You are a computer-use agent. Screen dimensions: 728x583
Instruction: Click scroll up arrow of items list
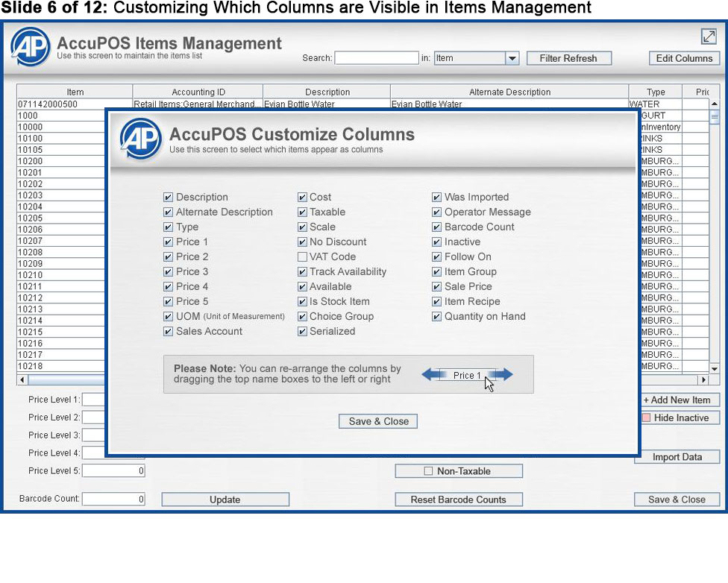point(715,104)
